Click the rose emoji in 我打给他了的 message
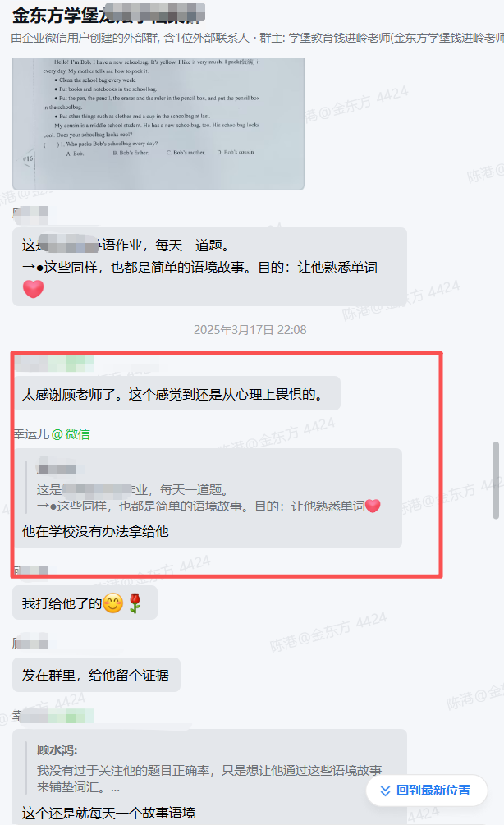This screenshot has width=504, height=825. pos(135,603)
